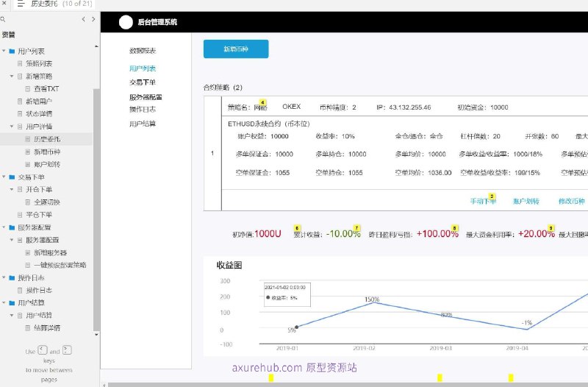Click page icon beside 策略列表

coord(20,63)
